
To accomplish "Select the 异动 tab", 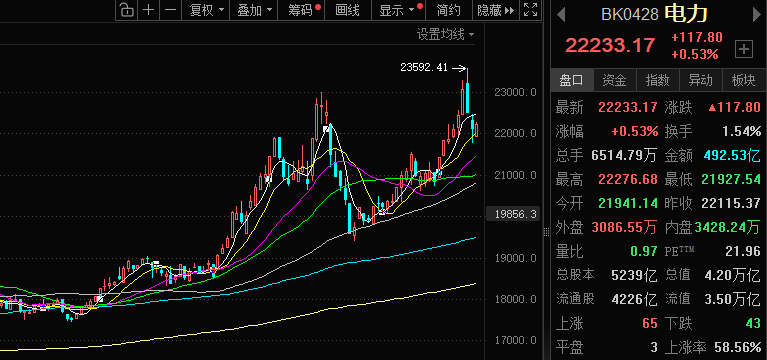I will pyautogui.click(x=700, y=80).
